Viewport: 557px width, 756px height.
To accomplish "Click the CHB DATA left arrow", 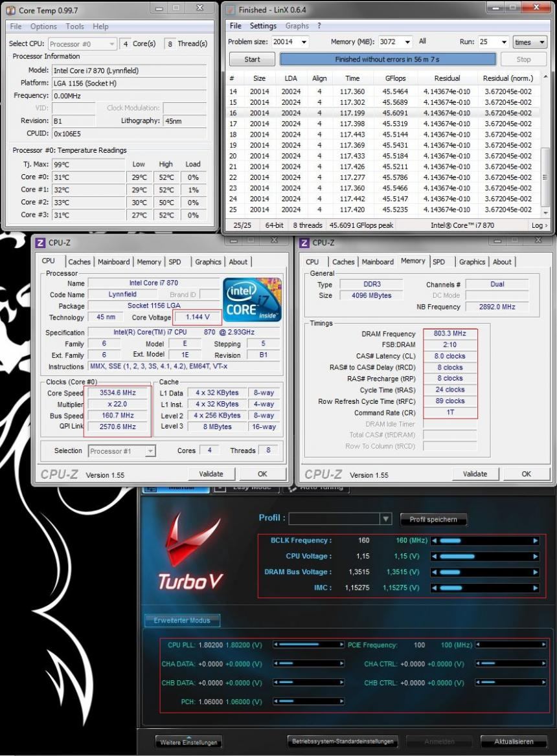I will tap(275, 682).
